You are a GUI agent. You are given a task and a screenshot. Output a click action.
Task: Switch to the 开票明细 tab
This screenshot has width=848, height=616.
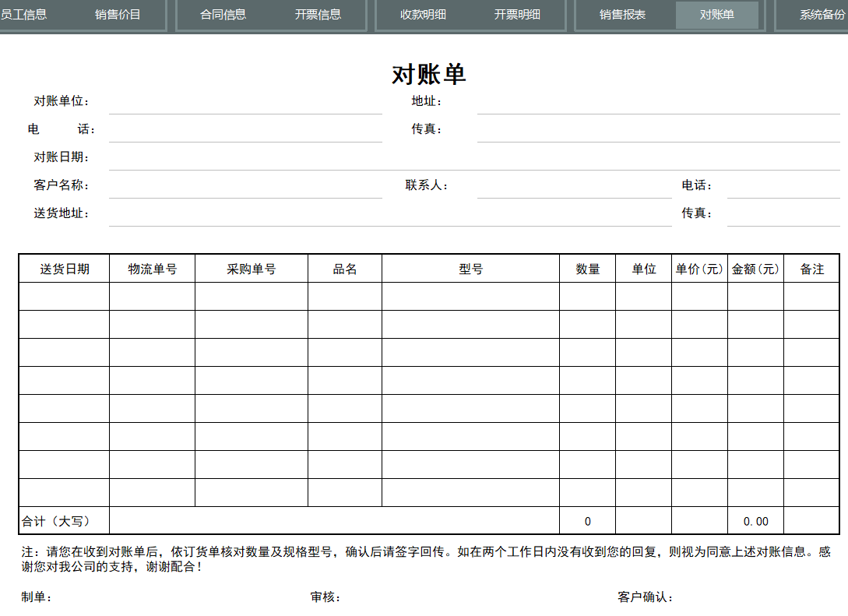517,15
